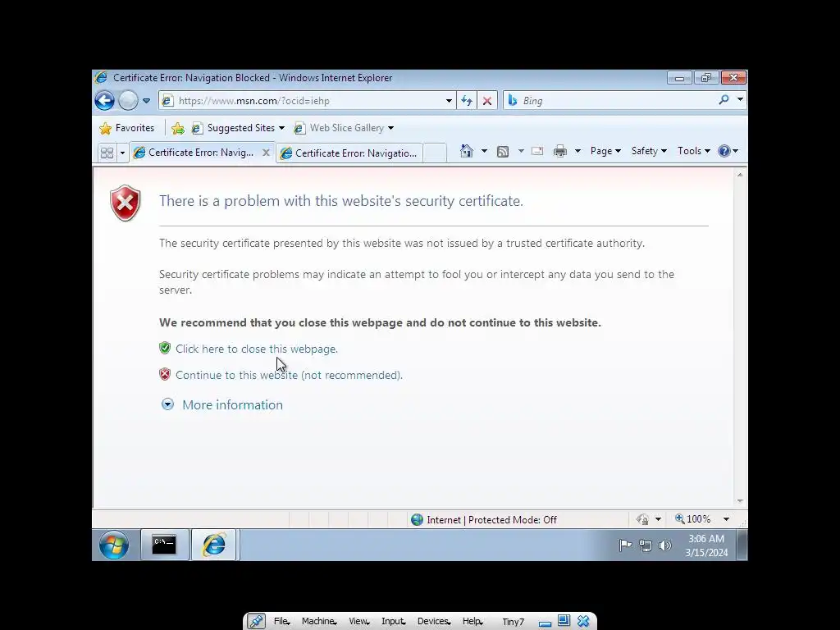Click the Home page icon
The width and height of the screenshot is (840, 630).
[467, 152]
